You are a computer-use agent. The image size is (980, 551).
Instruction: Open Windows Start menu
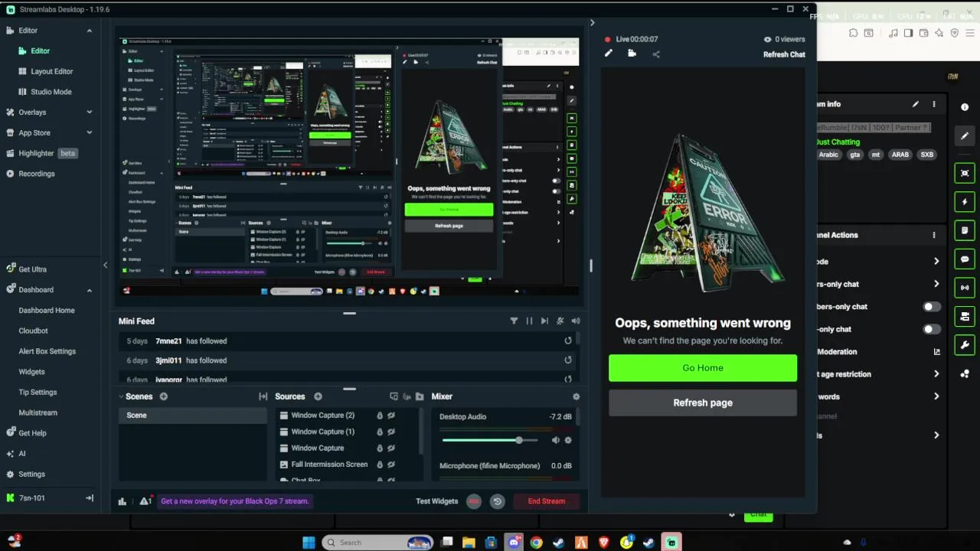coord(309,543)
